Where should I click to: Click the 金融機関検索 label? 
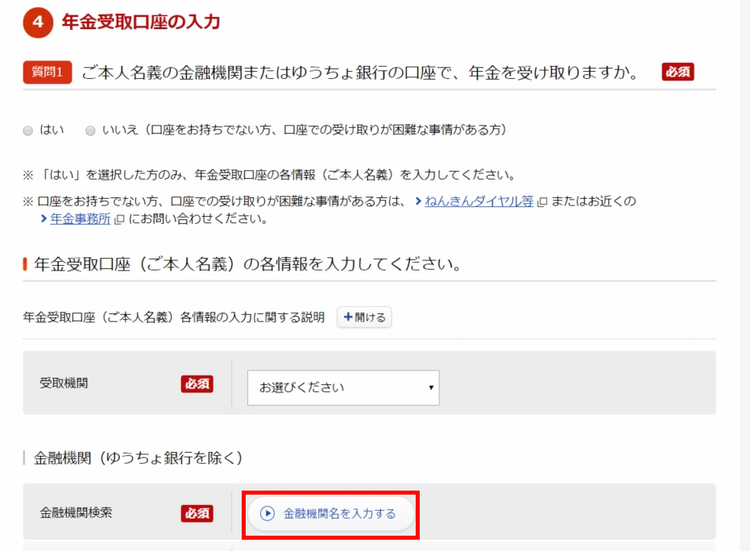click(x=76, y=513)
